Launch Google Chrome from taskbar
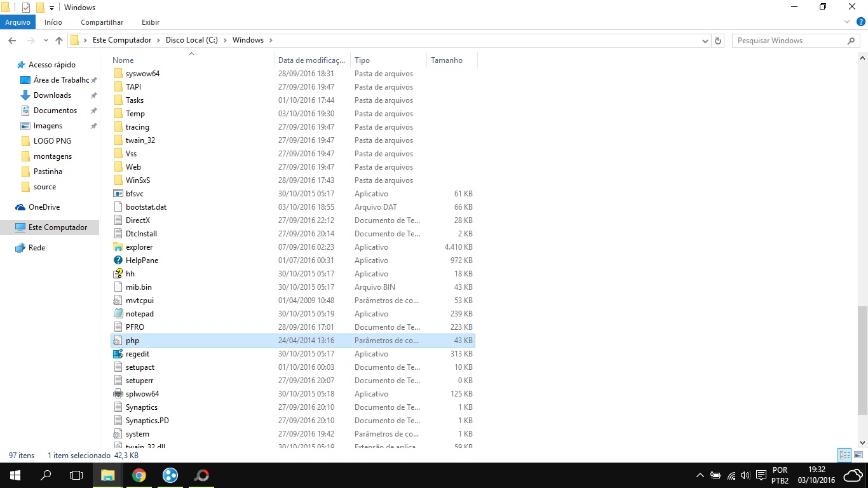The image size is (868, 488). [139, 475]
